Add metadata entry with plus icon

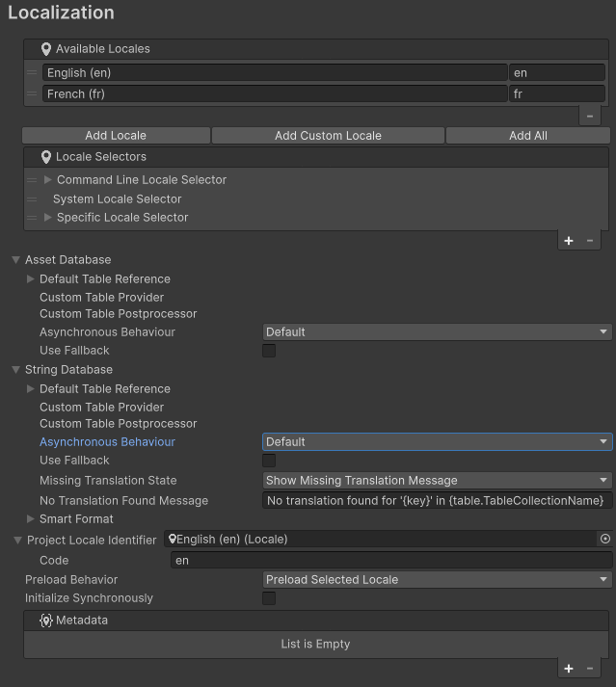[569, 669]
